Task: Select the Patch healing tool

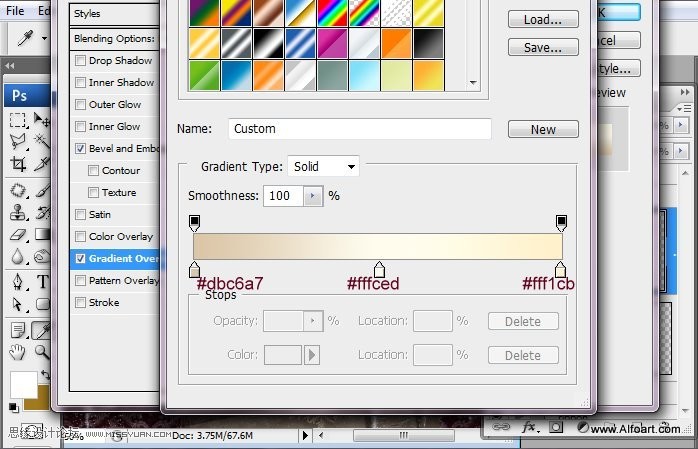Action: (18, 191)
